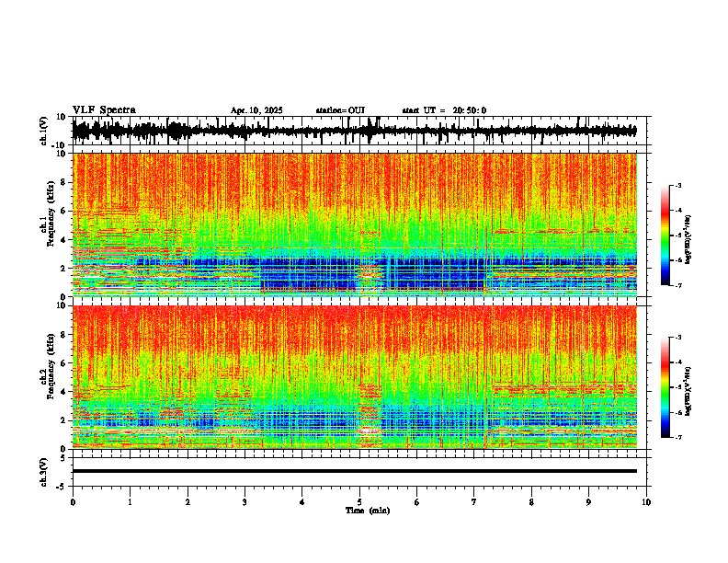Click the "VLF Spectra" plot title
The width and height of the screenshot is (728, 563).
tap(104, 110)
